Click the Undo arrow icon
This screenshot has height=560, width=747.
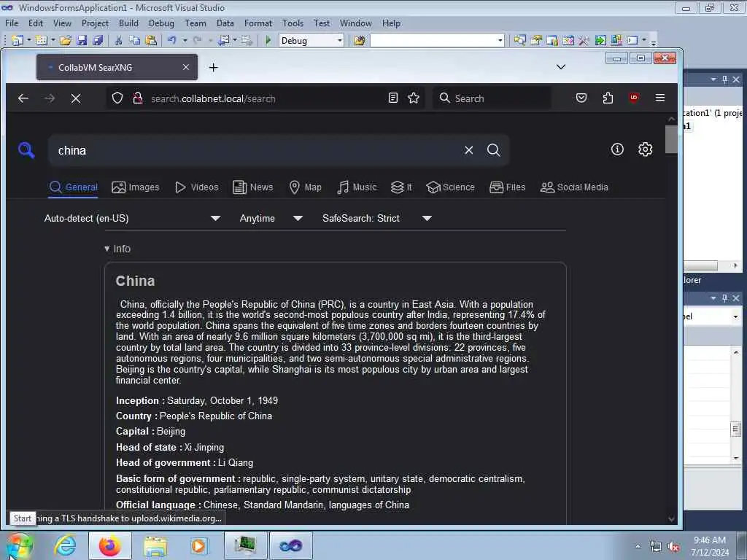(172, 41)
